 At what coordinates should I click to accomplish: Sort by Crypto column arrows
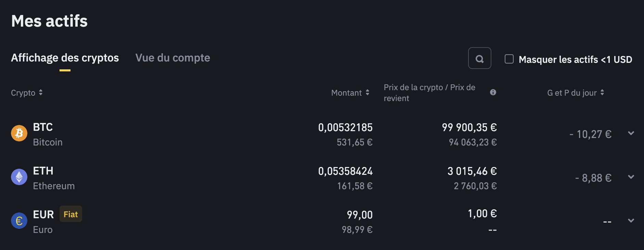point(41,93)
